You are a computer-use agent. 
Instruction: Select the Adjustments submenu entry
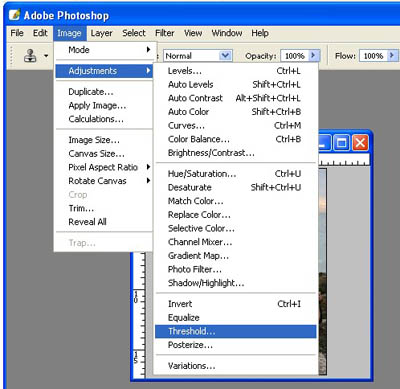pyautogui.click(x=104, y=71)
